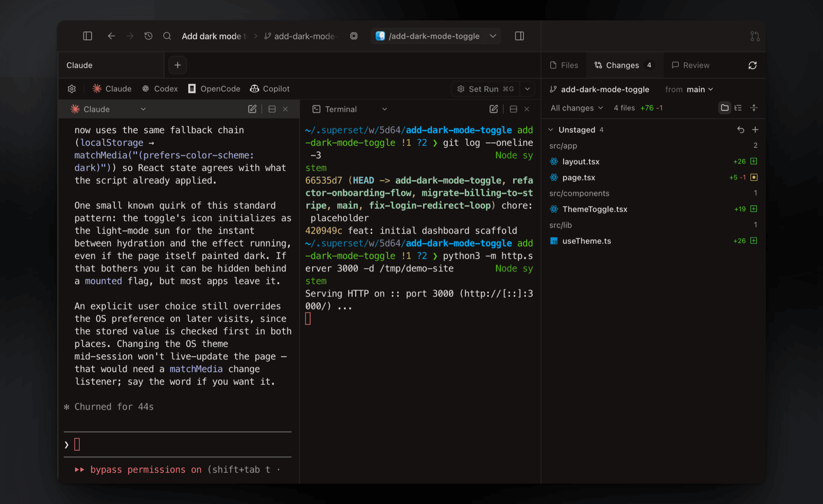
Task: Switch to the Changes tab
Action: [x=624, y=65]
